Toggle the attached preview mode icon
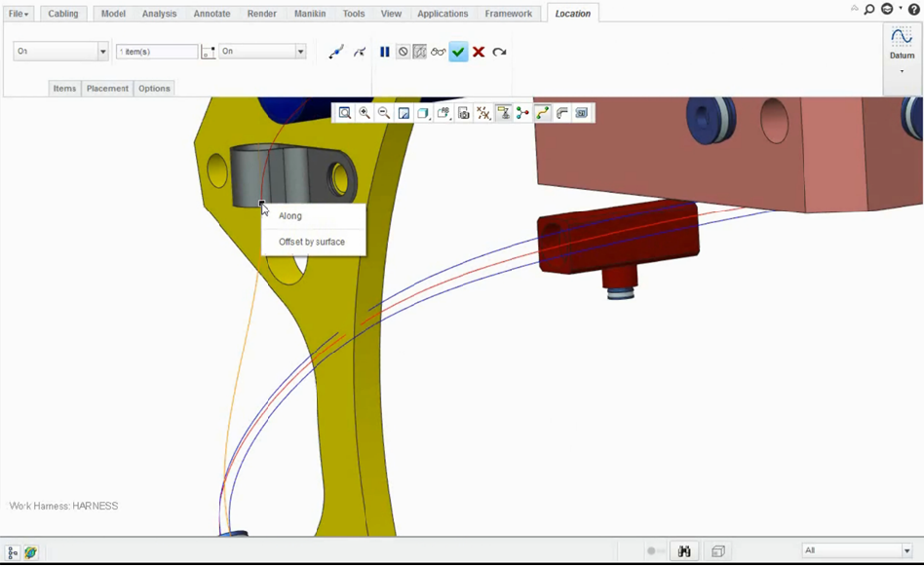Screen dimensions: 924x567 tap(419, 52)
